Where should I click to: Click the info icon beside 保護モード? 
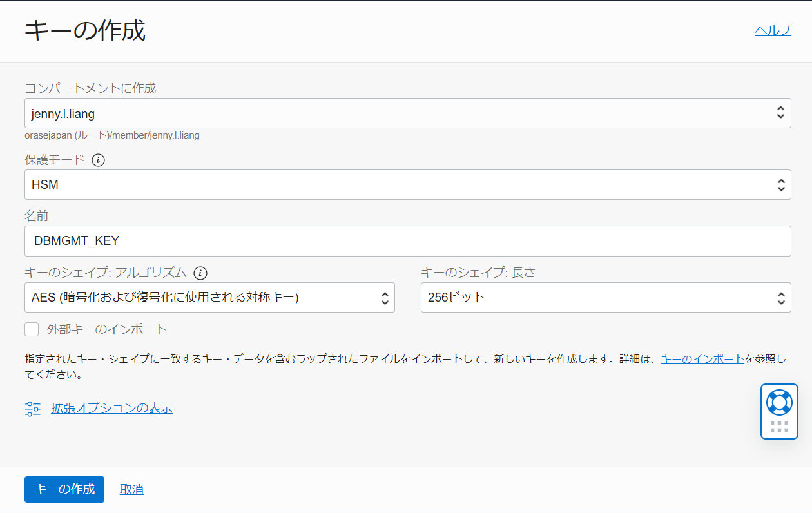pos(98,160)
